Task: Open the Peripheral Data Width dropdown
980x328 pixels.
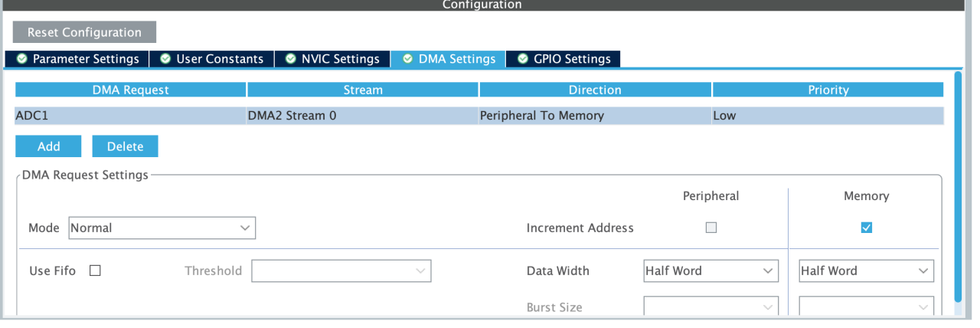Action: [710, 271]
